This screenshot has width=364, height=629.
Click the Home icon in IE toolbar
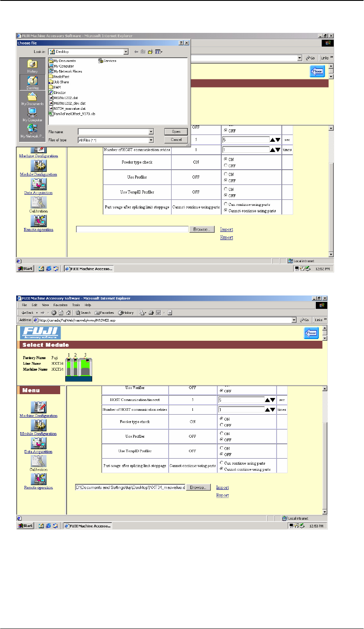click(68, 313)
